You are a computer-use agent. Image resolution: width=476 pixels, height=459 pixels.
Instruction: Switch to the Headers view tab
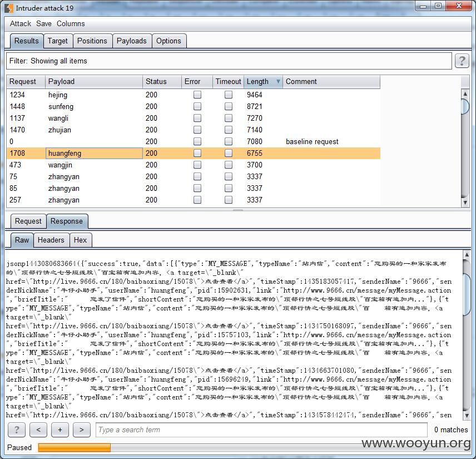51,240
